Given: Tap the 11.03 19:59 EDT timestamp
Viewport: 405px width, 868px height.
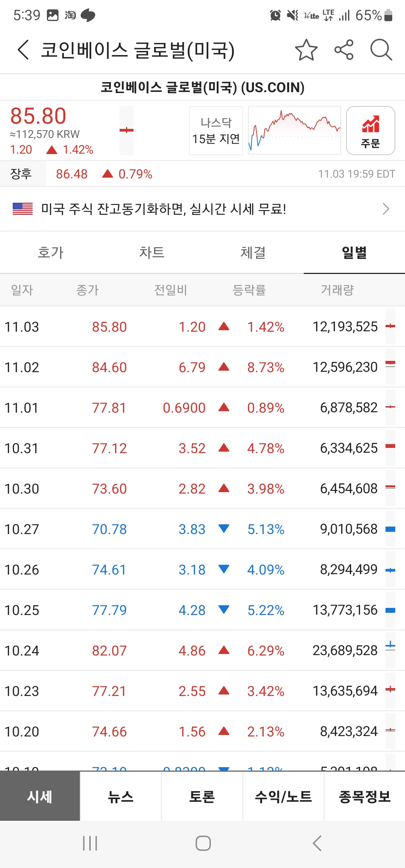Looking at the screenshot, I should tap(357, 174).
